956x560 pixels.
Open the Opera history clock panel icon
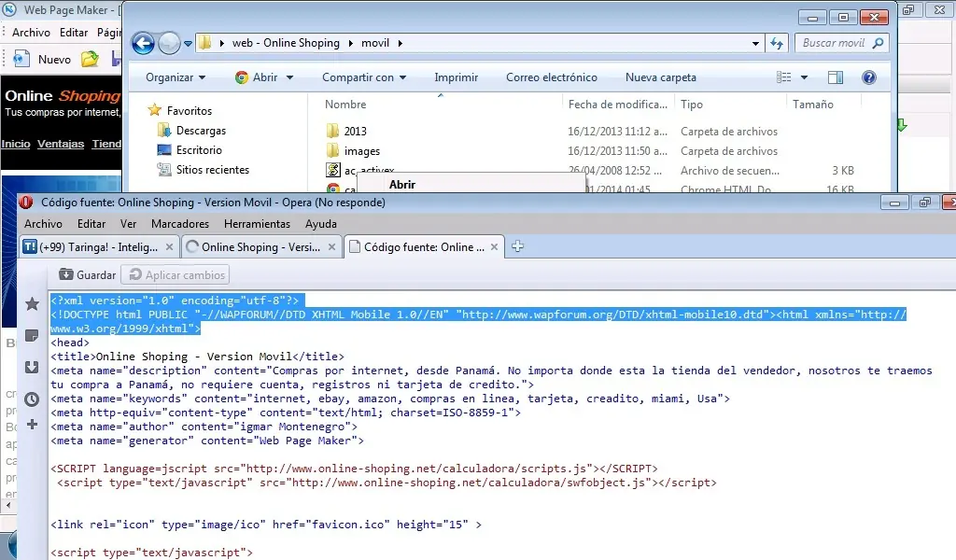pyautogui.click(x=32, y=399)
